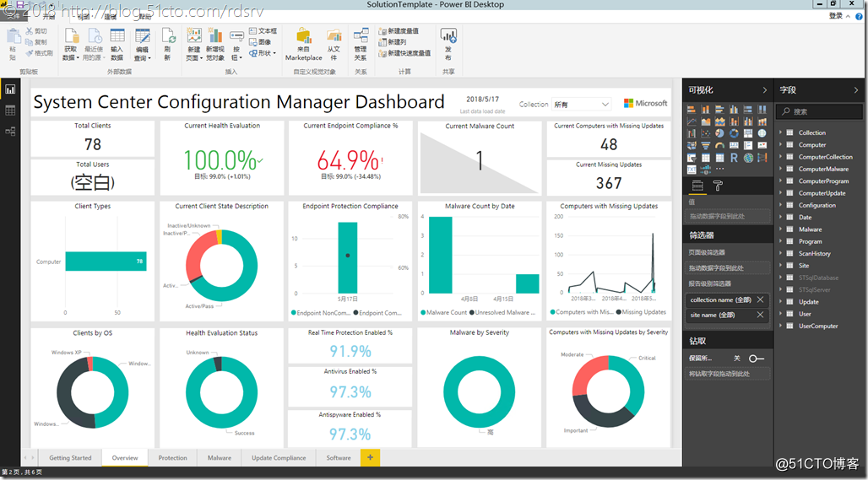The height and width of the screenshot is (480, 868).
Task: Expand the UserComputer table
Action: (781, 326)
